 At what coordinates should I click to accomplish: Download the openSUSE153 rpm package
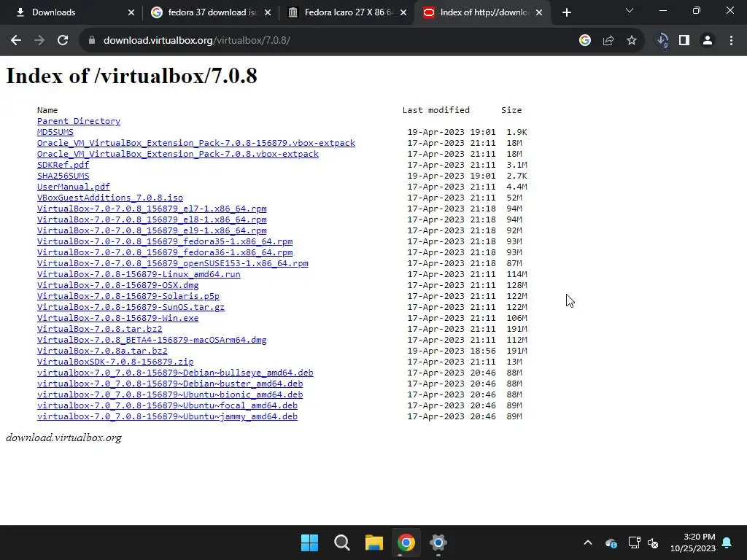pos(172,263)
